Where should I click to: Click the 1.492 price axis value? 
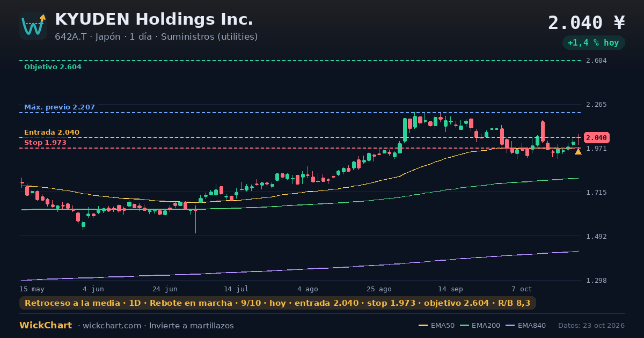tap(597, 236)
